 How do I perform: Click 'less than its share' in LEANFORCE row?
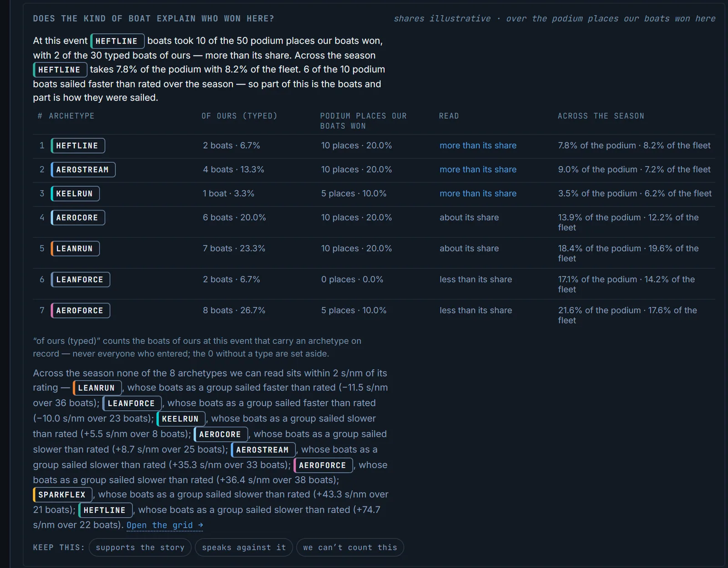[x=476, y=280]
